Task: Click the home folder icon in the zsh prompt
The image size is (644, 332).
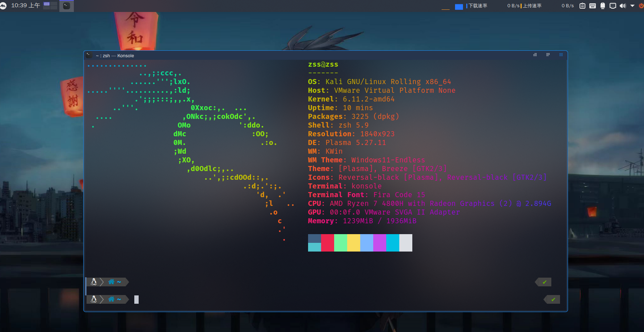Action: (x=111, y=282)
